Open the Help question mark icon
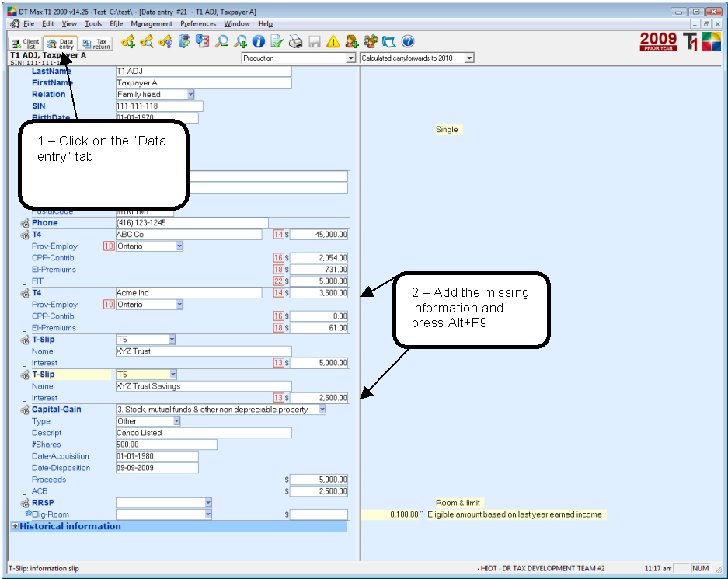The image size is (728, 579). pyautogui.click(x=407, y=42)
